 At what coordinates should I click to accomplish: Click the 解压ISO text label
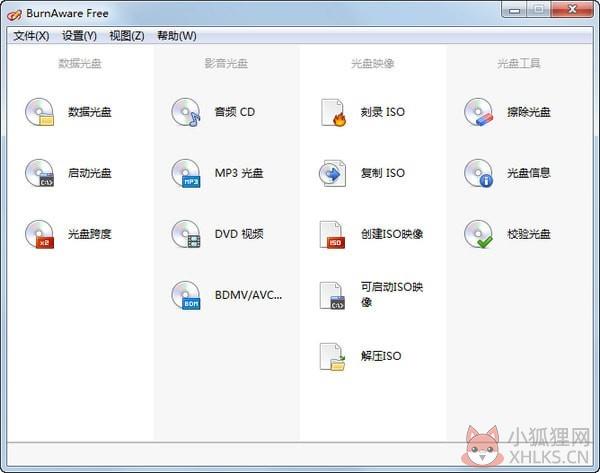[381, 356]
